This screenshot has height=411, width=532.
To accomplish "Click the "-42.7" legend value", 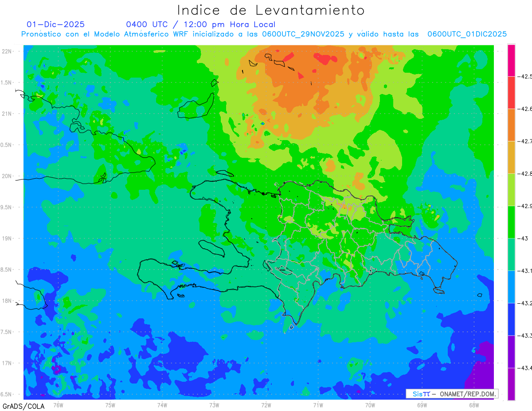I will coord(525,141).
